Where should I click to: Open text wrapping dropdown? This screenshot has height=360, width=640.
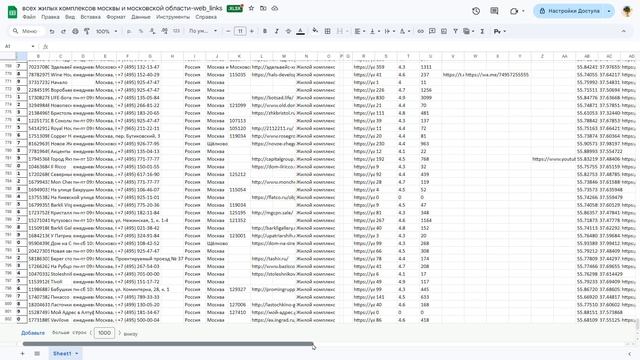(x=389, y=31)
